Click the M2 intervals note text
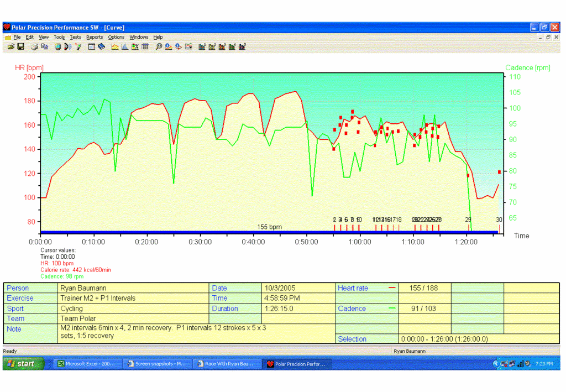 tap(163, 332)
